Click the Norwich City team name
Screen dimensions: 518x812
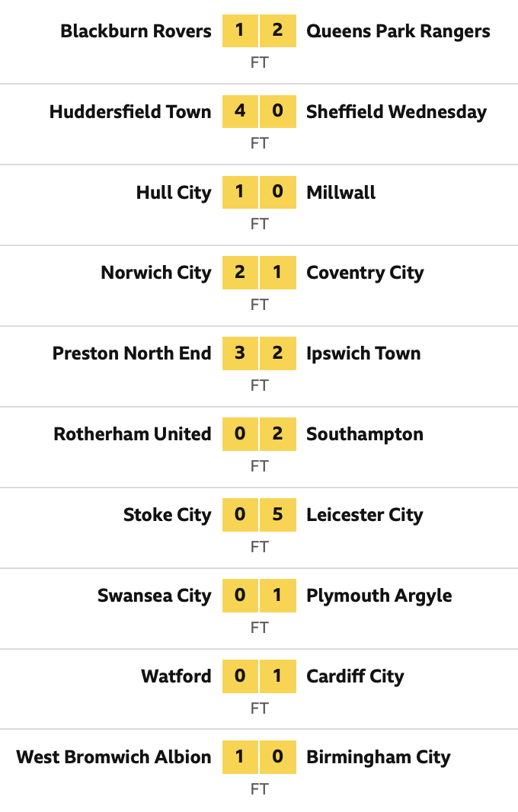156,273
